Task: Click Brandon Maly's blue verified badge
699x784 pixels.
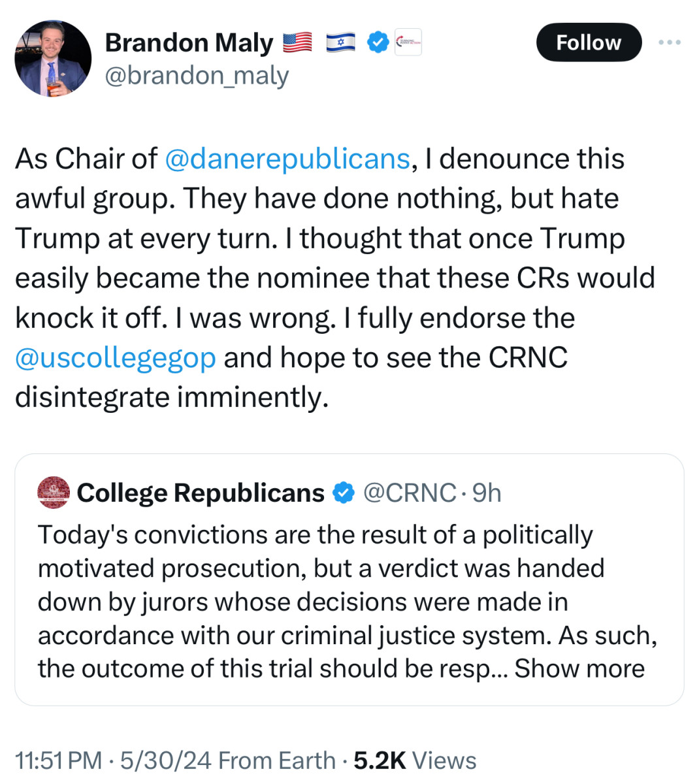Action: click(x=378, y=41)
